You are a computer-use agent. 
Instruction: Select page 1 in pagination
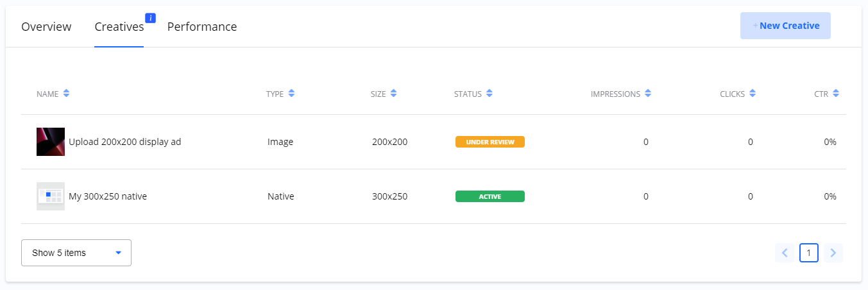(808, 253)
